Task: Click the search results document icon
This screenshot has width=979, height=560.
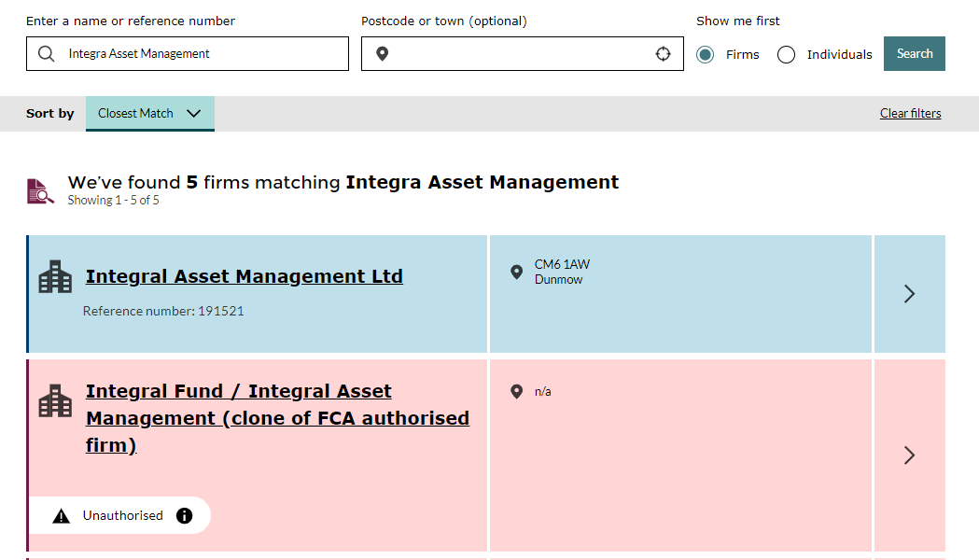Action: pyautogui.click(x=40, y=191)
